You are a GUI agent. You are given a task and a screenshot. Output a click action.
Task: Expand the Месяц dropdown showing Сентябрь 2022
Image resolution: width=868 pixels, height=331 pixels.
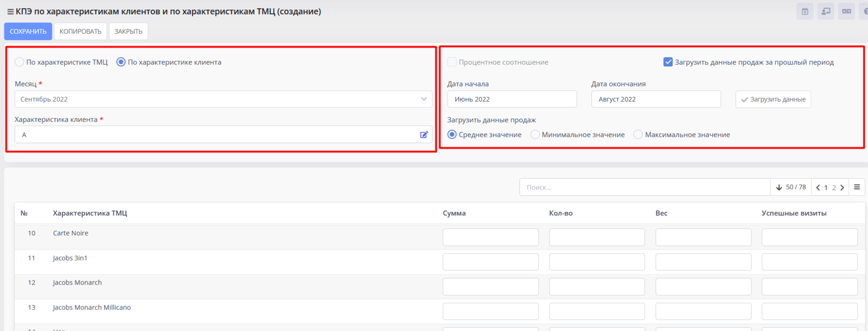pos(224,99)
